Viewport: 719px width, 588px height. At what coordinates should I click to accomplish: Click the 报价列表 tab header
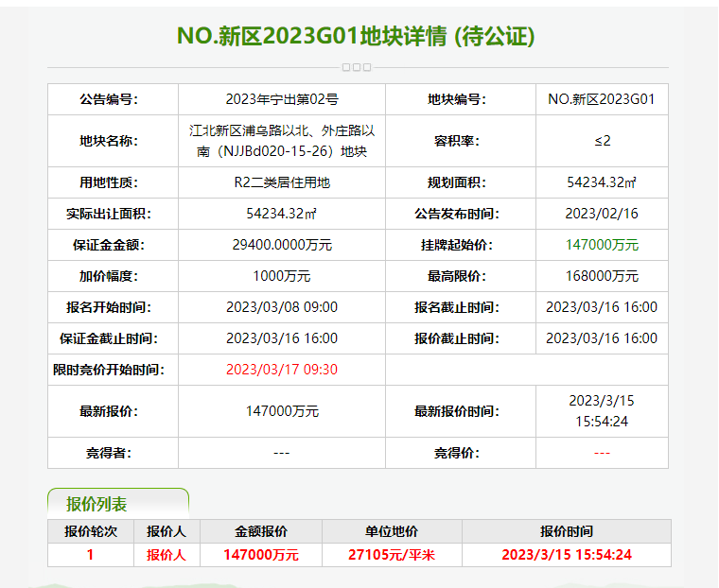pos(118,503)
